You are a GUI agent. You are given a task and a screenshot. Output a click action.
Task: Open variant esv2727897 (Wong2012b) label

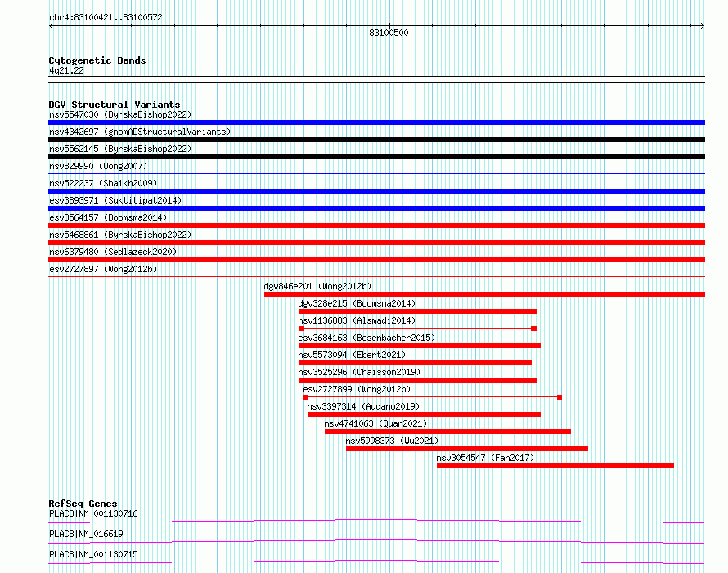pos(103,269)
